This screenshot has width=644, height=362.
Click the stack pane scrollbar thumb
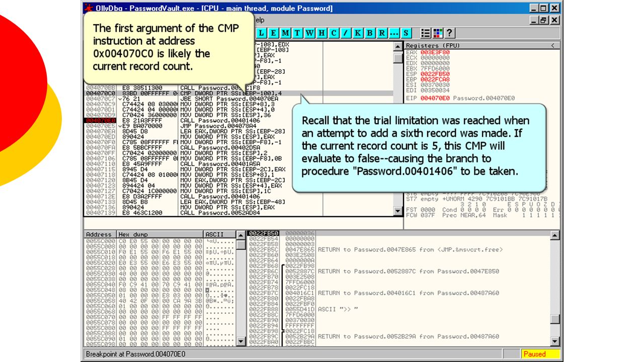(x=555, y=319)
